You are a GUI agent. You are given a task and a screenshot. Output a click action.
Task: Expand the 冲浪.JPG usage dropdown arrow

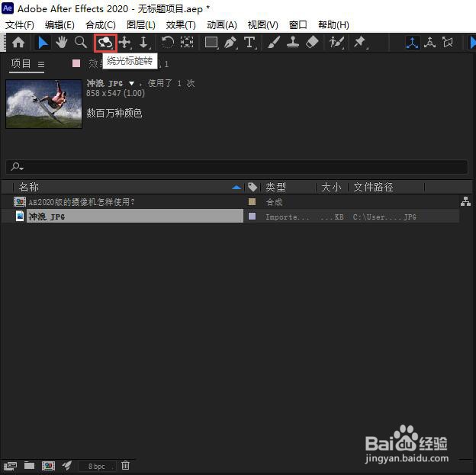[x=131, y=83]
